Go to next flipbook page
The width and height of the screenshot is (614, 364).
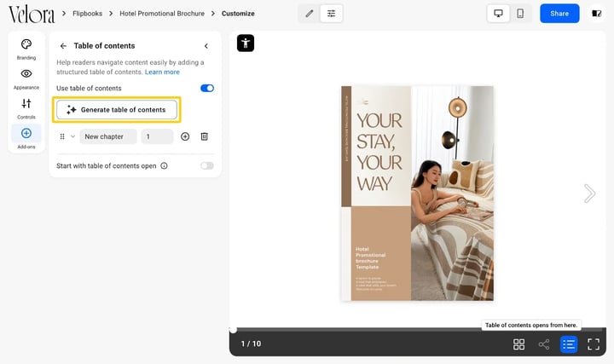[x=589, y=194]
